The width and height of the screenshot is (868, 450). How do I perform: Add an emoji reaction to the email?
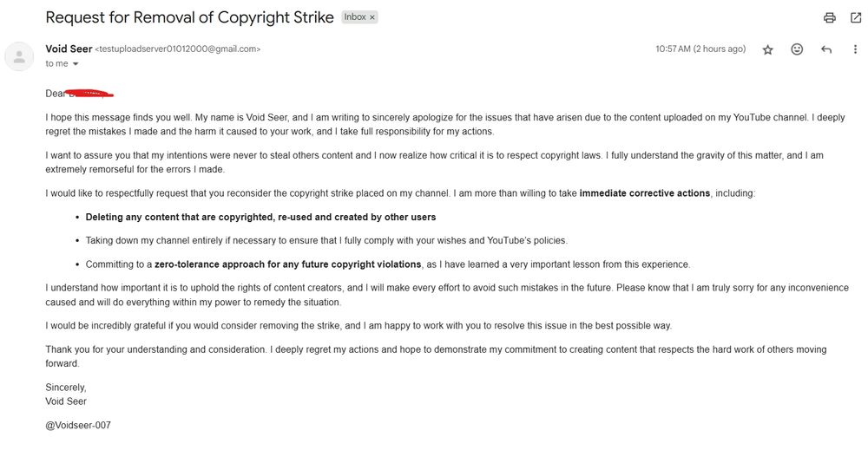[797, 49]
